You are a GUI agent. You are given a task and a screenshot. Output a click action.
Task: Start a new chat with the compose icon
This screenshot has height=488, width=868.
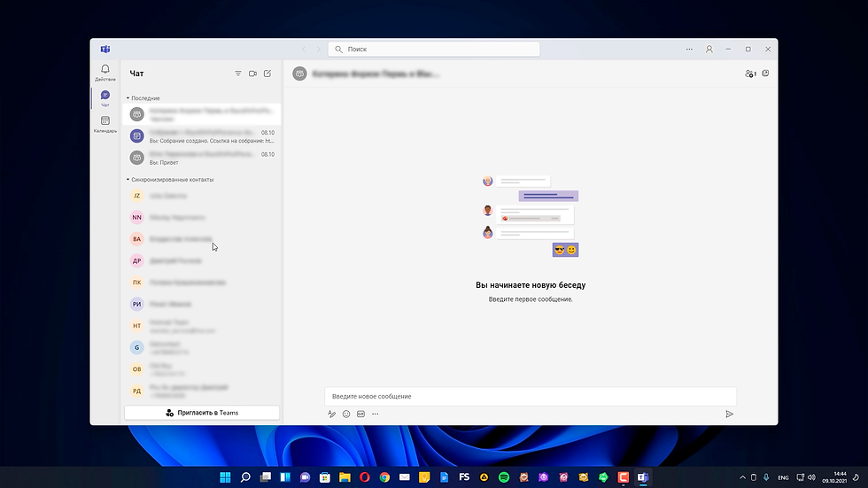267,74
